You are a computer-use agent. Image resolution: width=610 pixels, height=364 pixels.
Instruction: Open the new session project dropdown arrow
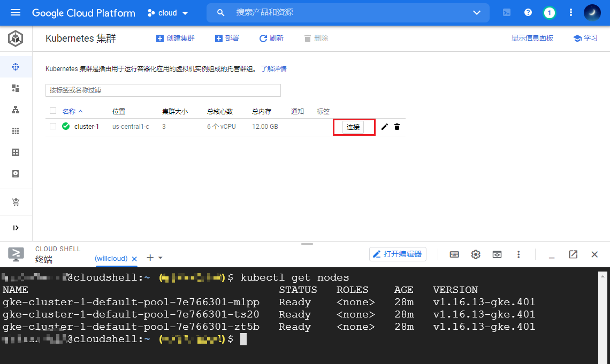[x=161, y=258]
